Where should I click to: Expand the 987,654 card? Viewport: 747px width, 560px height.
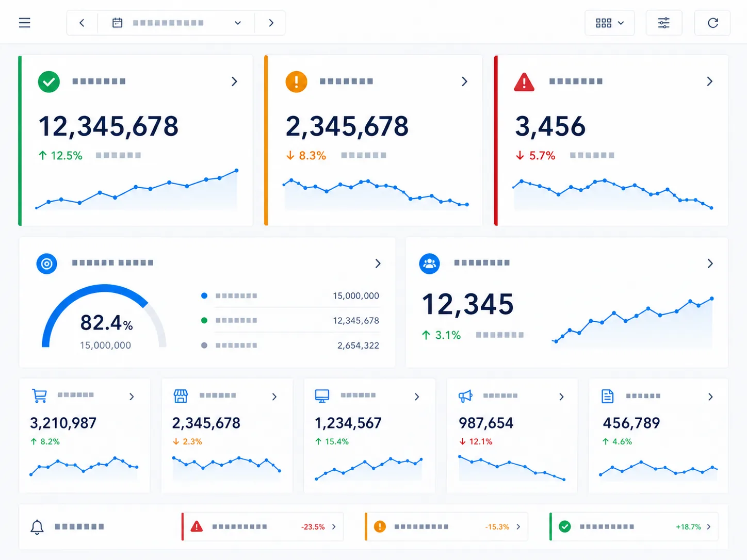pos(561,397)
